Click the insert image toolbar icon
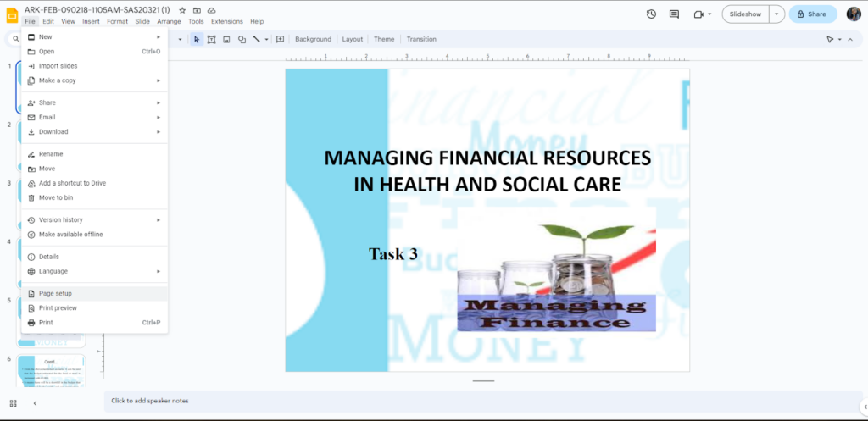The image size is (868, 421). (x=226, y=39)
